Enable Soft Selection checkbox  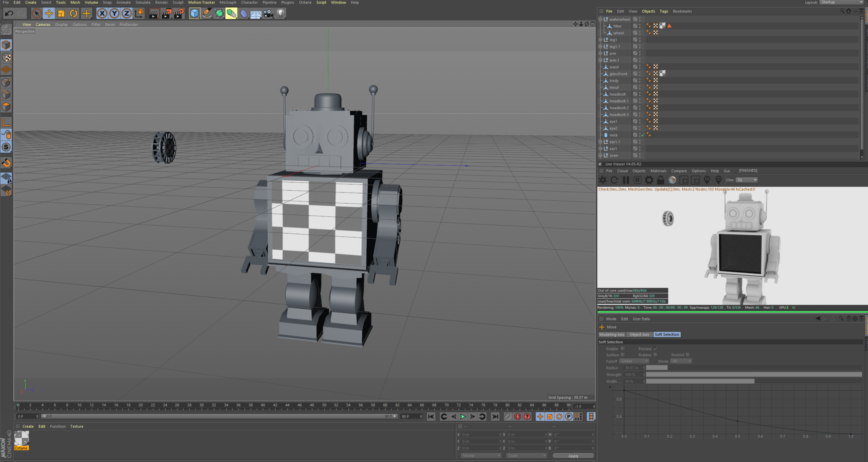pos(623,349)
